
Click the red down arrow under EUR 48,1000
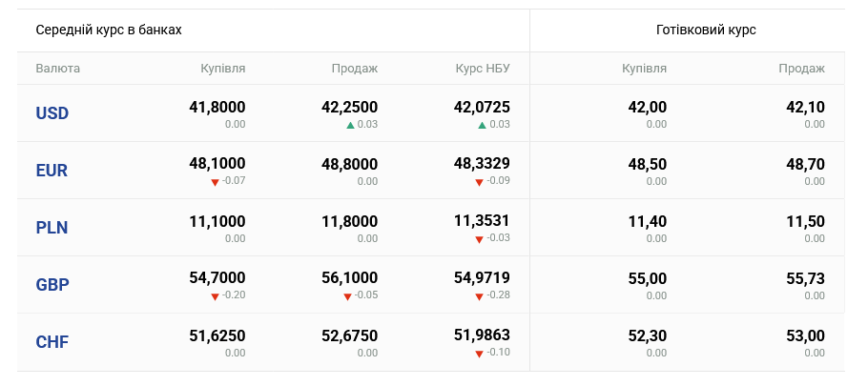tap(215, 182)
